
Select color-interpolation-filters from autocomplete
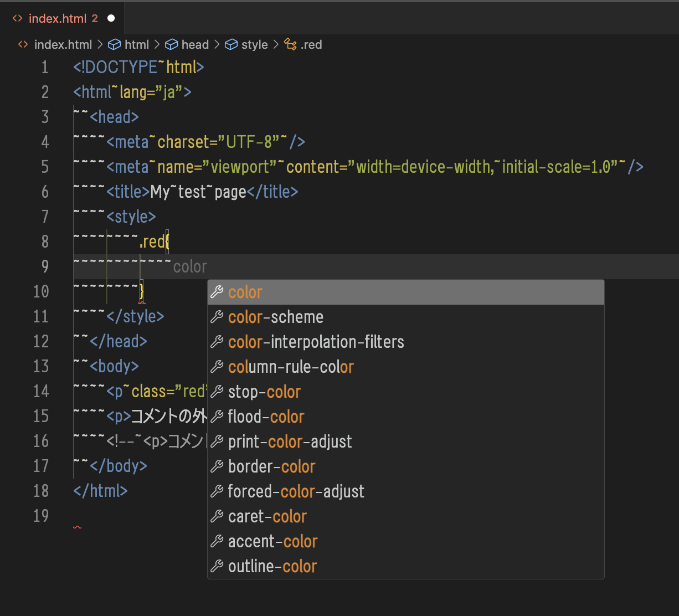(x=316, y=342)
